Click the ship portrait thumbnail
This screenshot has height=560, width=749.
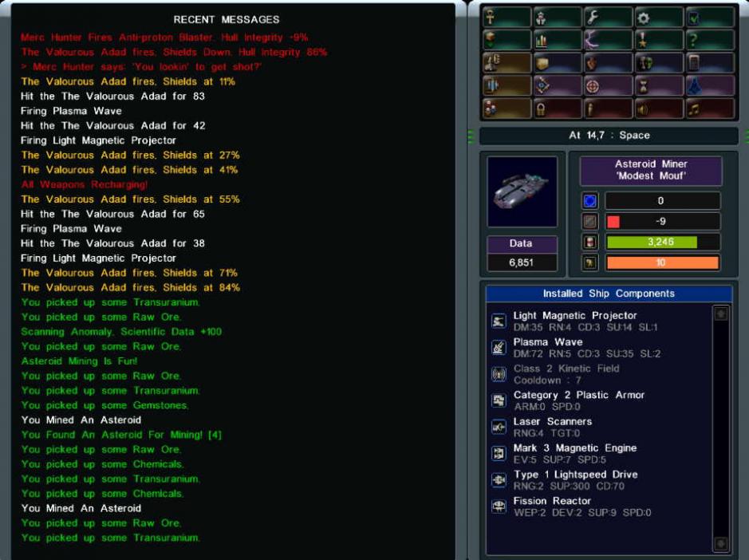tap(522, 191)
